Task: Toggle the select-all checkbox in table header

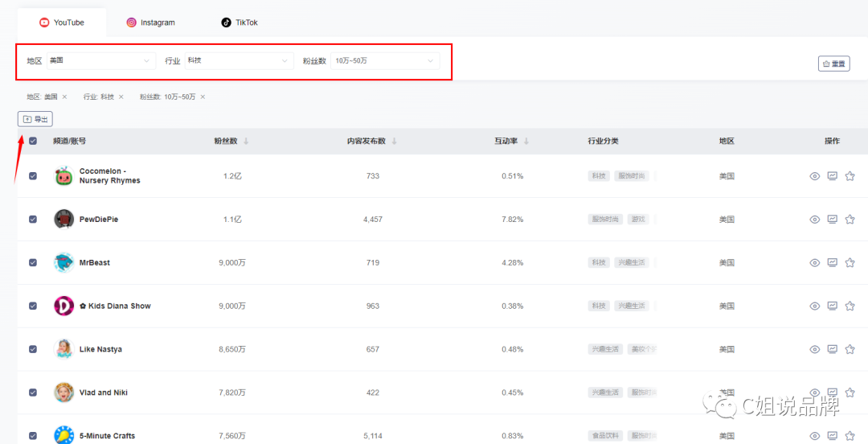Action: [x=33, y=141]
